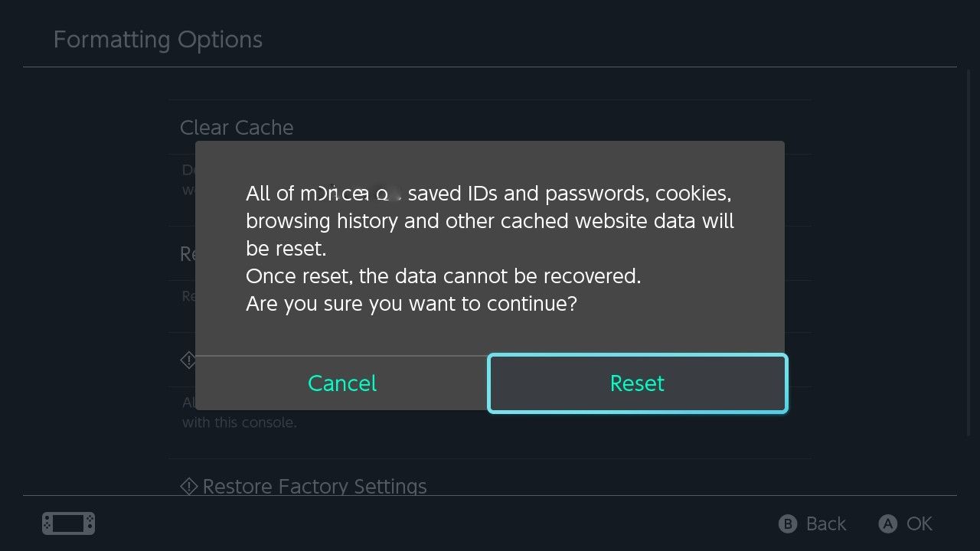Click "Are you sure you want to continue?" text
Image resolution: width=980 pixels, height=551 pixels.
[x=411, y=304]
